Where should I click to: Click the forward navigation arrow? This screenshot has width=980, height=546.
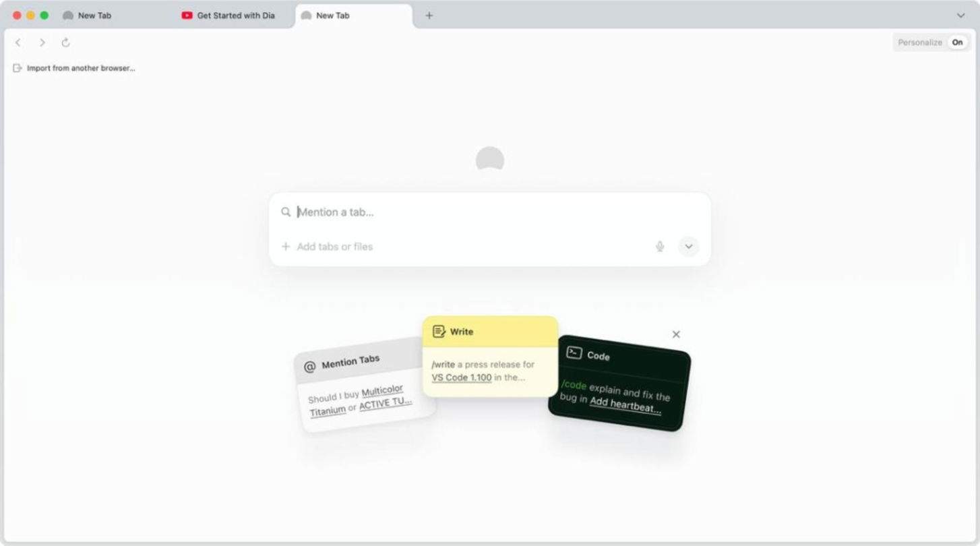click(42, 42)
